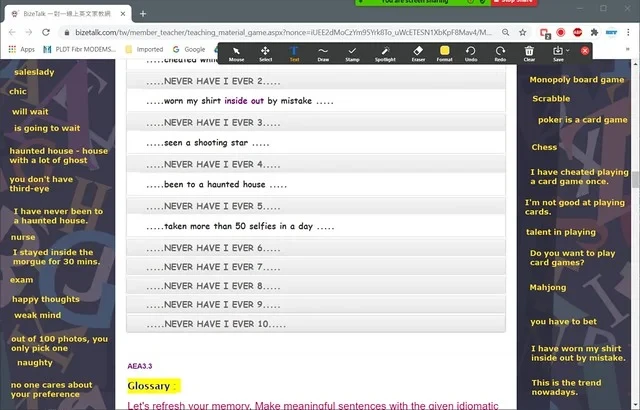Switch to the BizeTalk tab
640x410 pixels.
pos(67,13)
